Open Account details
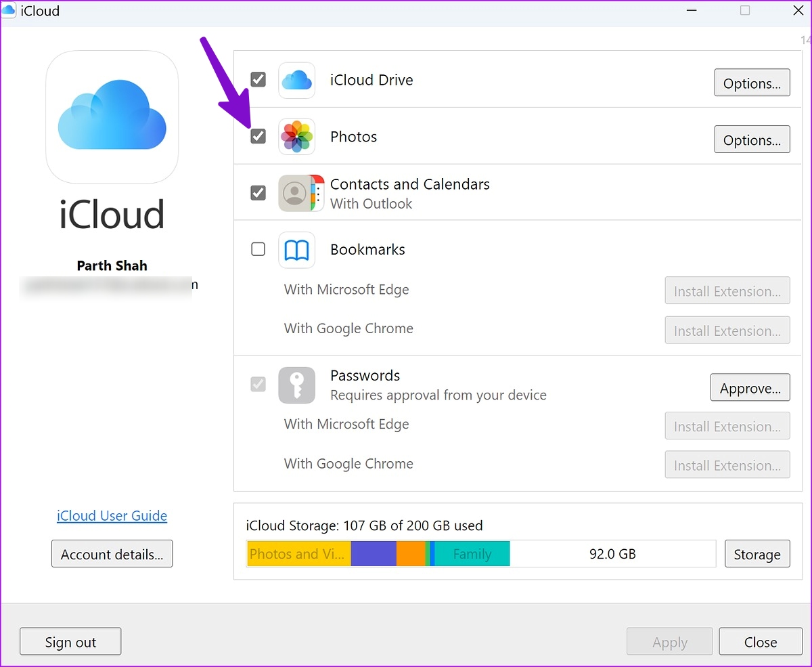Screen dimensions: 812x667 (112, 553)
